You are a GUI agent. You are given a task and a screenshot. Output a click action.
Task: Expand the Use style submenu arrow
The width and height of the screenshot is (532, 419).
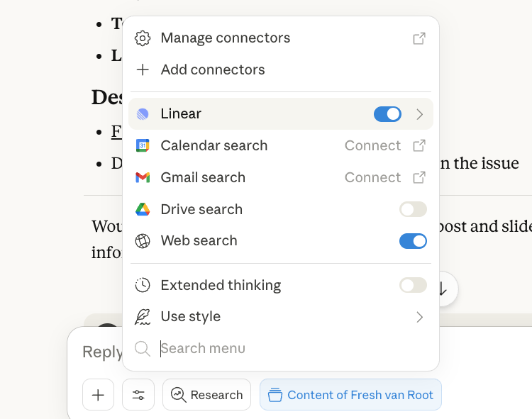coord(419,317)
